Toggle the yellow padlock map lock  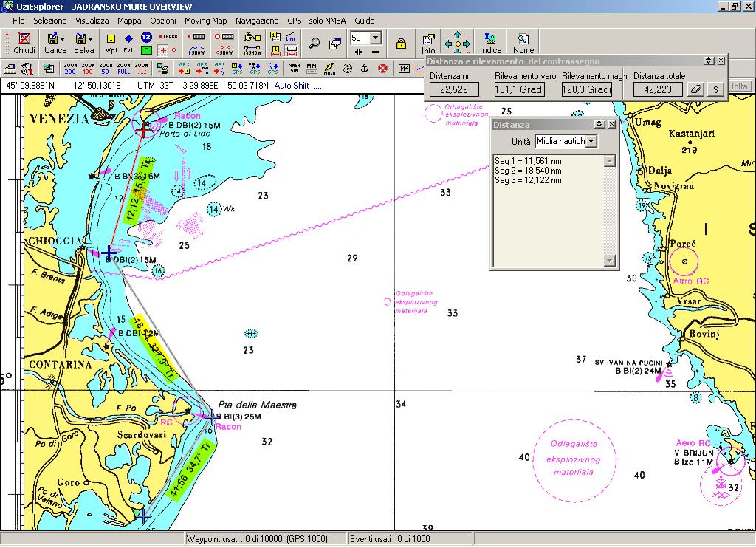pos(401,44)
